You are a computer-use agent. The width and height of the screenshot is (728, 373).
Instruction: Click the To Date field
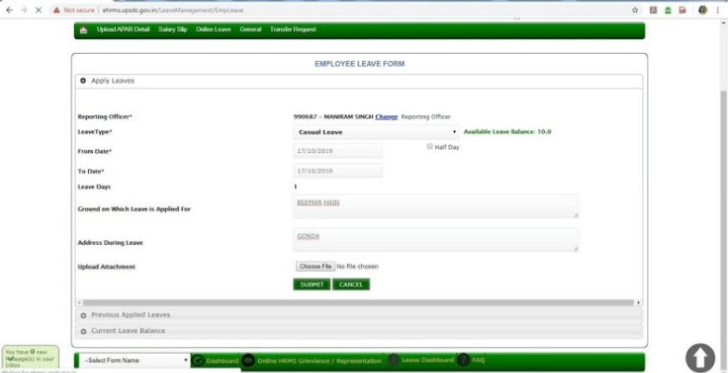coord(338,171)
